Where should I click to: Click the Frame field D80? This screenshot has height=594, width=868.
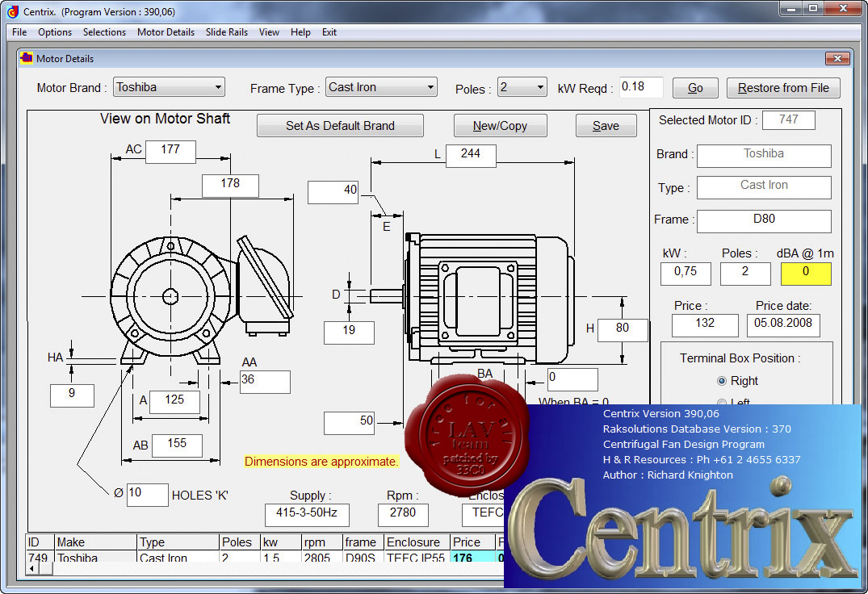tap(764, 220)
